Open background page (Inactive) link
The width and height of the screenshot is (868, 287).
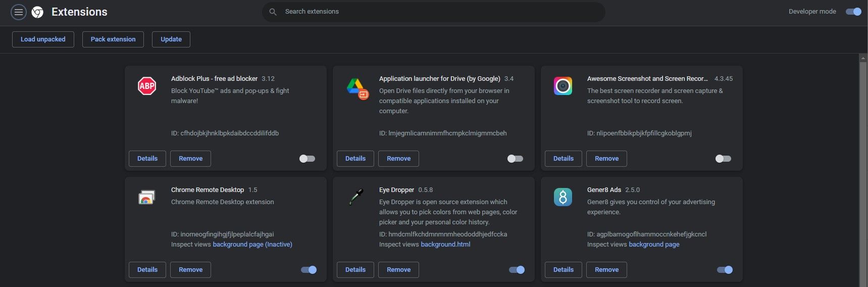[x=252, y=245]
